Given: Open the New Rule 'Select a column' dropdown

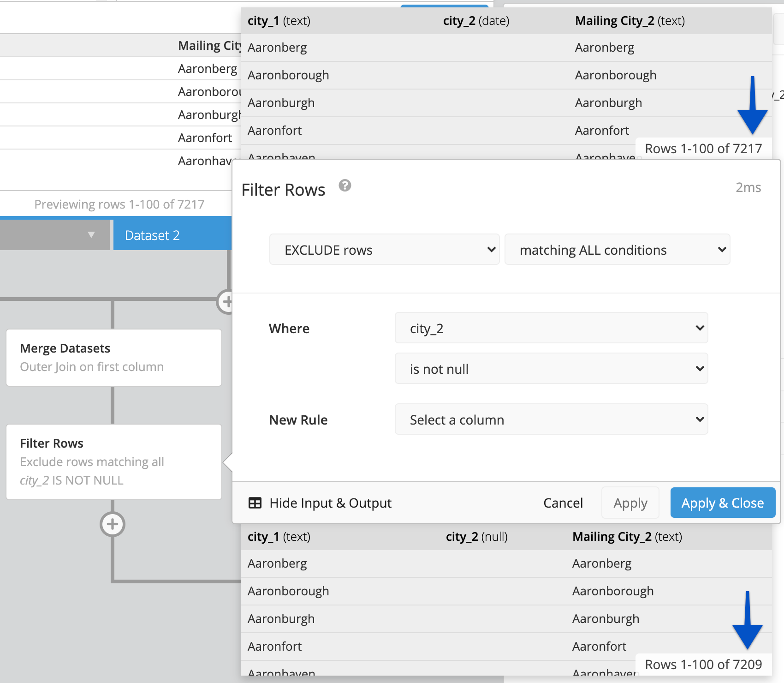Looking at the screenshot, I should [552, 419].
